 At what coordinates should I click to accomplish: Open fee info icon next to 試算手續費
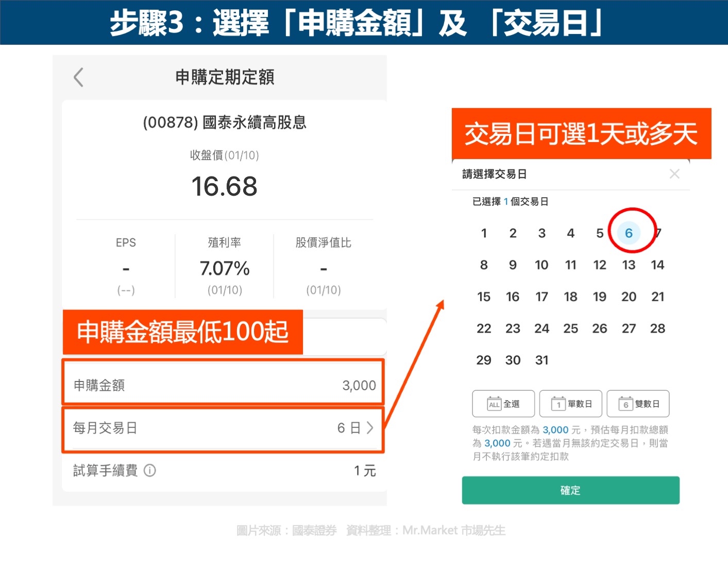click(150, 471)
